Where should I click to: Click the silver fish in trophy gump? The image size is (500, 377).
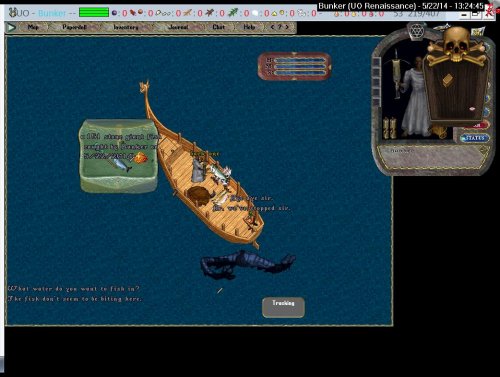coord(122,165)
